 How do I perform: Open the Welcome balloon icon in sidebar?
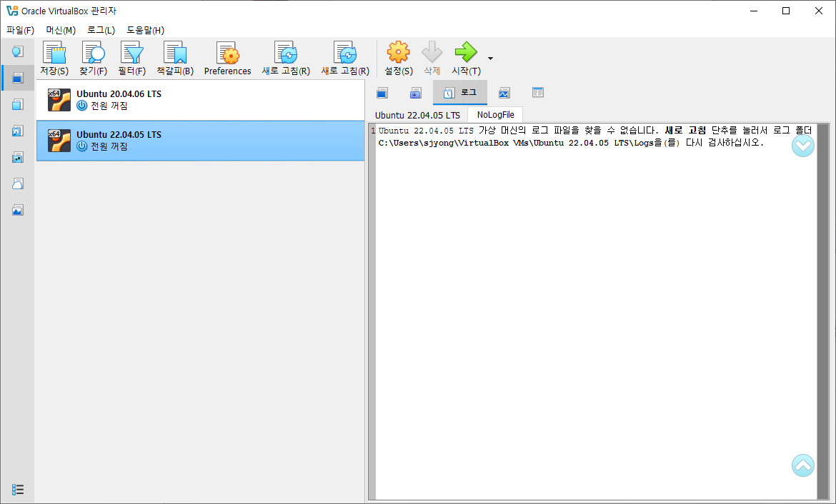click(18, 51)
